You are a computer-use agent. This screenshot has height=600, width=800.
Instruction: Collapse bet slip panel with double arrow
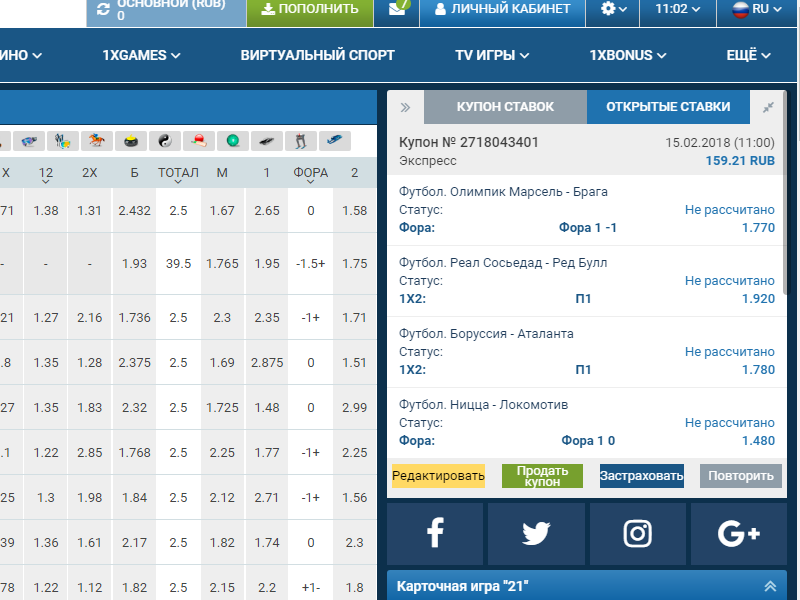(x=405, y=107)
